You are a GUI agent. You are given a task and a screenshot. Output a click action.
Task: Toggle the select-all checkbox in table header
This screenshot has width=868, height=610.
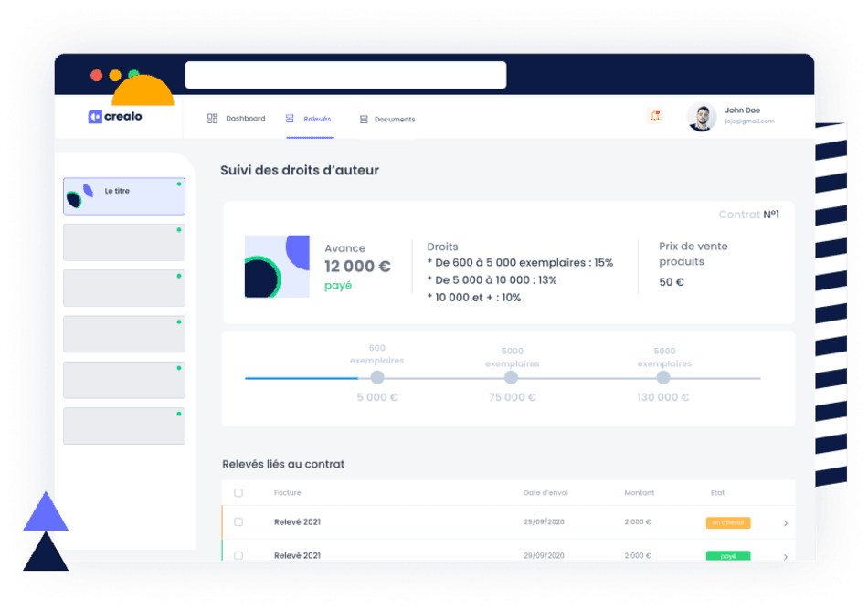point(238,493)
